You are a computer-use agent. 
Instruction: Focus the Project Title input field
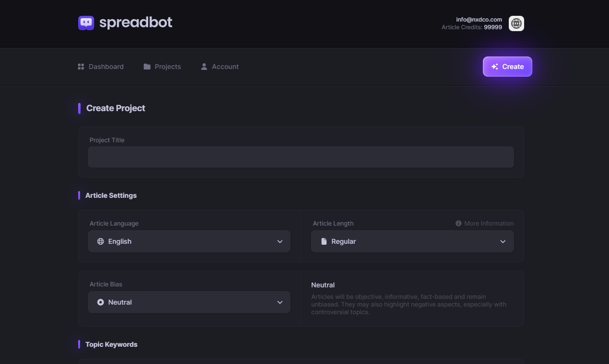click(301, 157)
